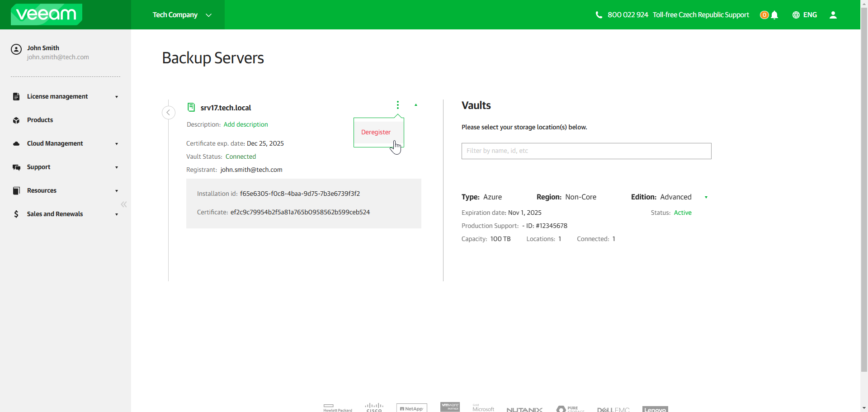Expand the Resources menu arrow
Image resolution: width=868 pixels, height=412 pixels.
pyautogui.click(x=117, y=191)
